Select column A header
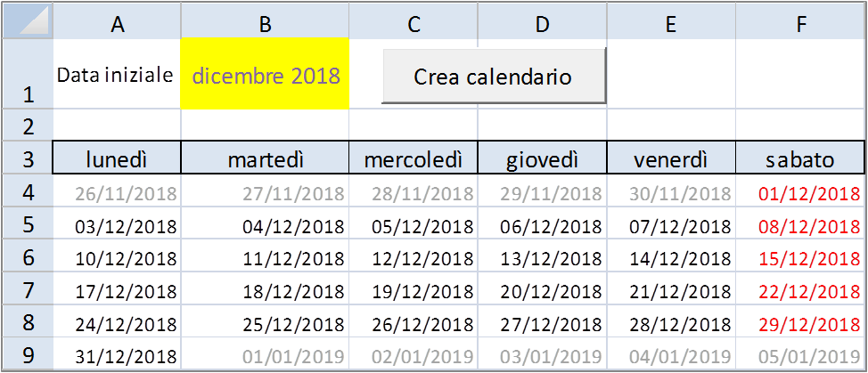 tap(117, 25)
